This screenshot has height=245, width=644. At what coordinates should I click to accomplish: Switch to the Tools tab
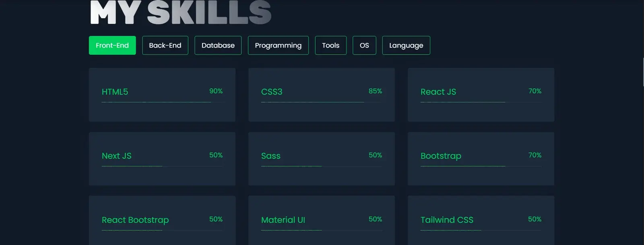coord(331,45)
